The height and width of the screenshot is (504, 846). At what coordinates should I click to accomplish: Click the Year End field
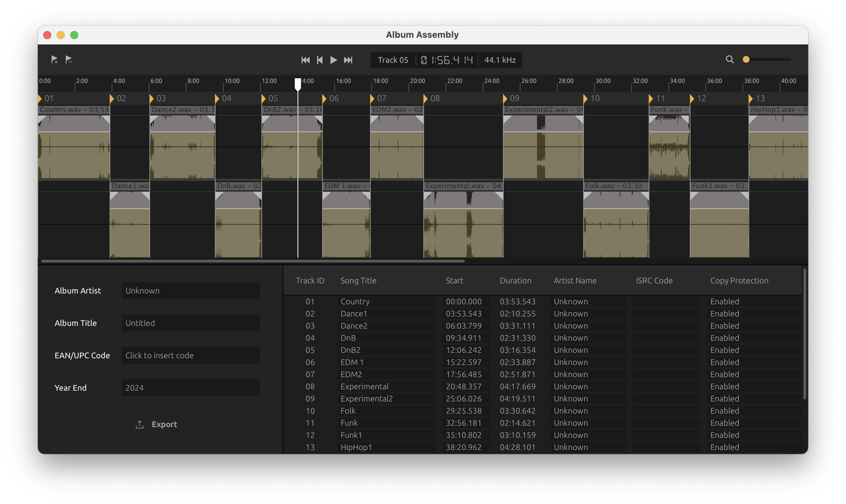191,388
